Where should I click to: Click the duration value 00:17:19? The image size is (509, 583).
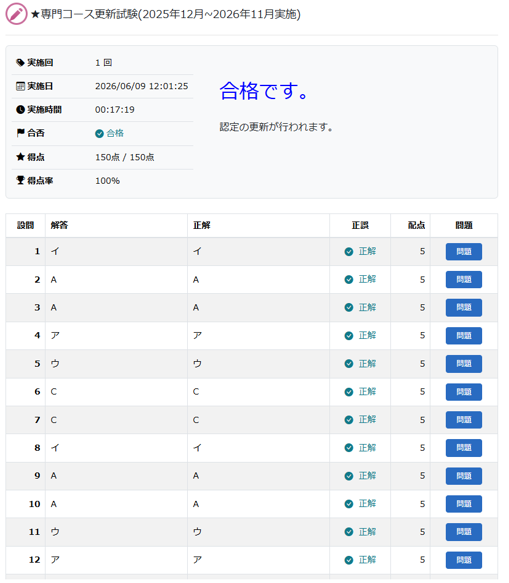[115, 110]
